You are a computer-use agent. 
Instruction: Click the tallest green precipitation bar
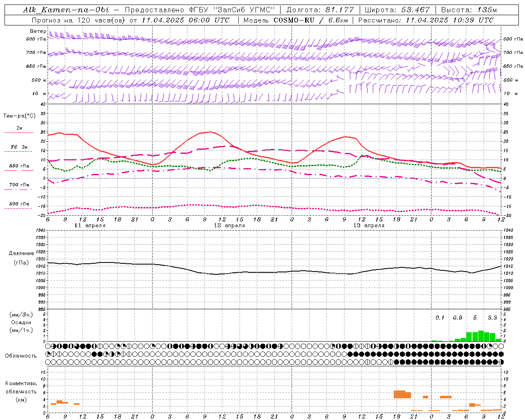(481, 336)
